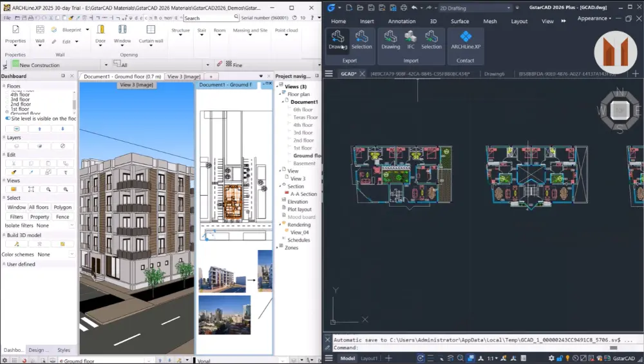The height and width of the screenshot is (364, 644).
Task: Open the Home ribbon tab in GstarCAD
Action: [339, 21]
